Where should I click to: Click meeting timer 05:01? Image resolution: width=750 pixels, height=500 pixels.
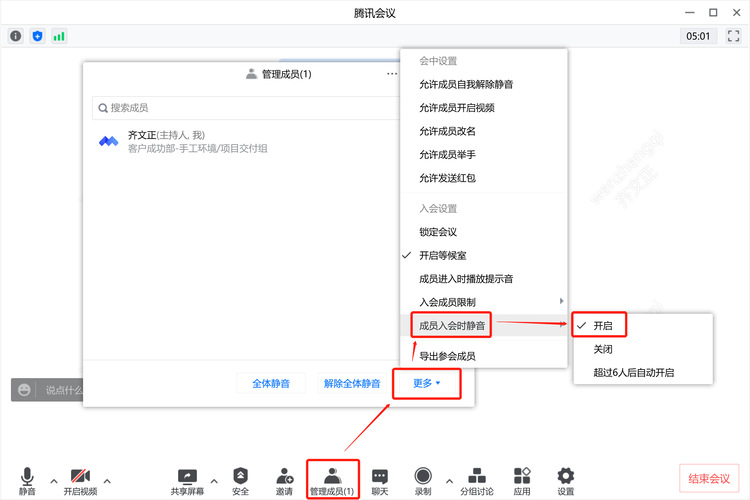click(x=698, y=36)
